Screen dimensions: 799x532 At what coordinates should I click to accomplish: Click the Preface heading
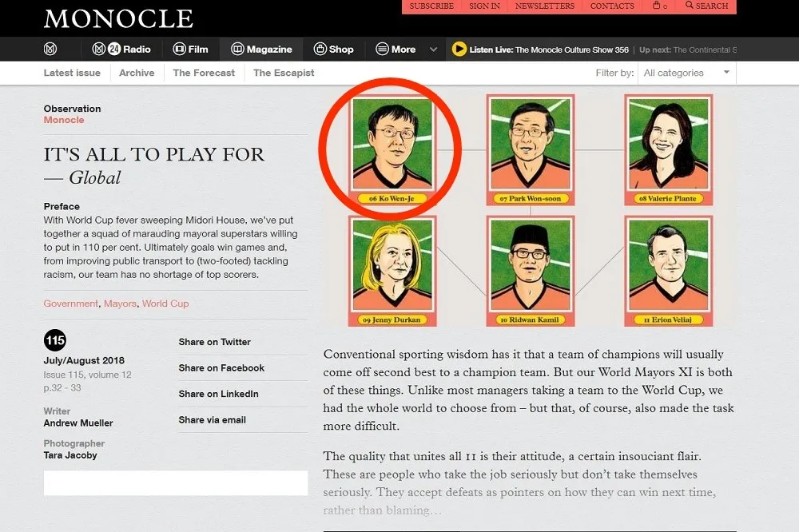click(62, 206)
